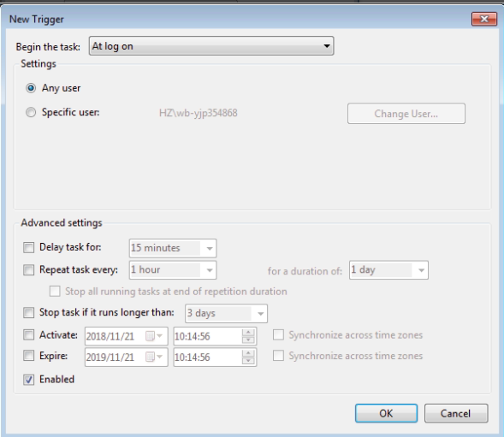Uncheck the Enabled checkbox
This screenshot has width=504, height=437.
[28, 380]
